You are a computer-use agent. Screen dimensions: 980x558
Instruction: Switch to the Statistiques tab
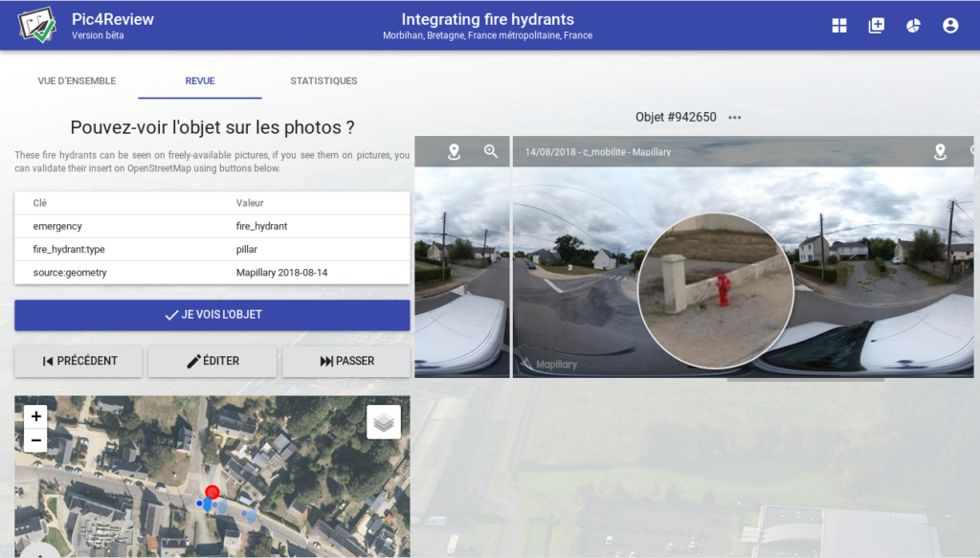tap(323, 81)
